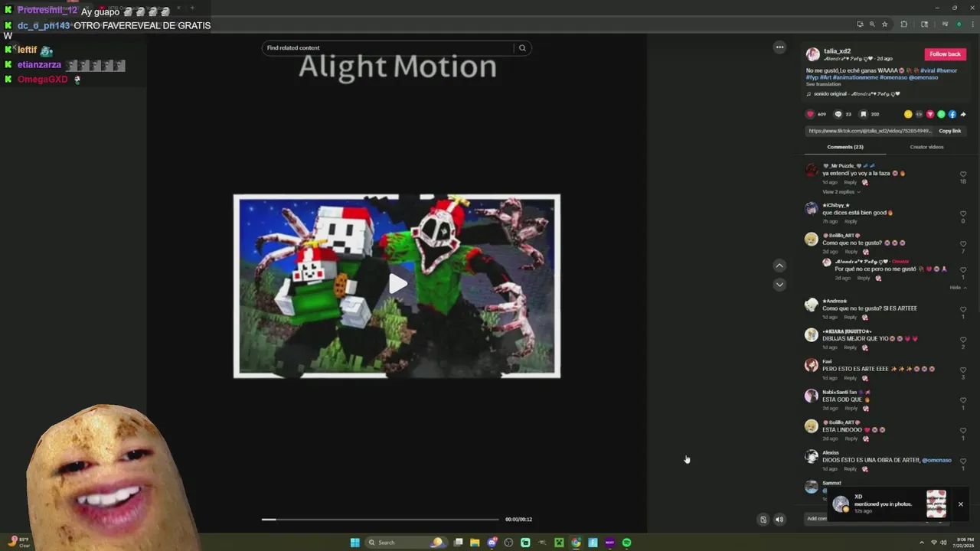The image size is (980, 551).
Task: Open Discord from the taskbar
Action: click(x=492, y=543)
